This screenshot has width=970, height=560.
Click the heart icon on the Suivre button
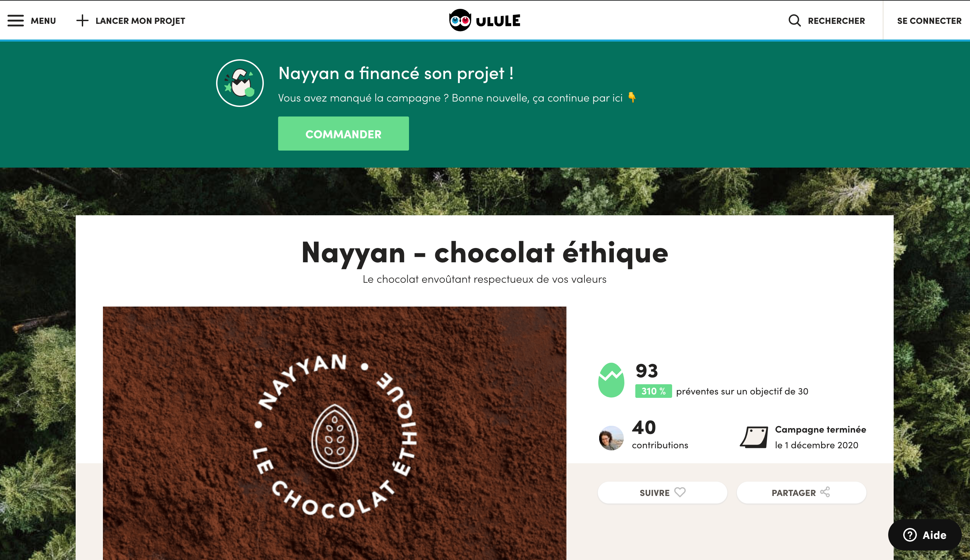pyautogui.click(x=680, y=492)
